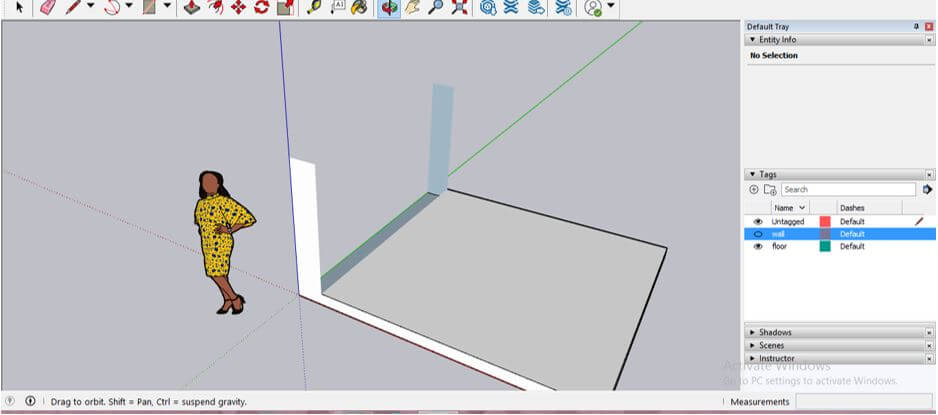Select the Move tool

(x=239, y=7)
